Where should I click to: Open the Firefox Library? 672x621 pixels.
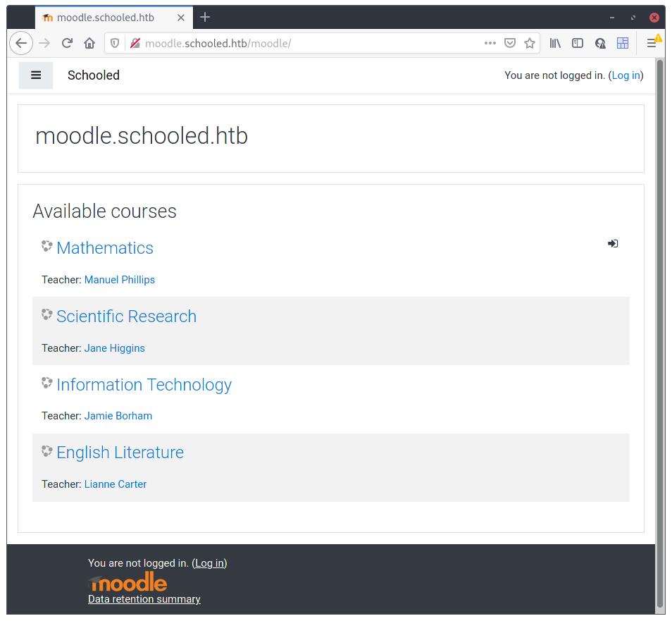(555, 43)
